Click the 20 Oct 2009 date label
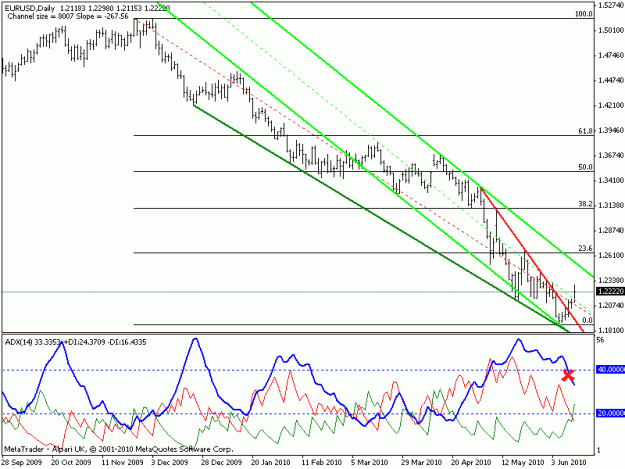 [71, 462]
